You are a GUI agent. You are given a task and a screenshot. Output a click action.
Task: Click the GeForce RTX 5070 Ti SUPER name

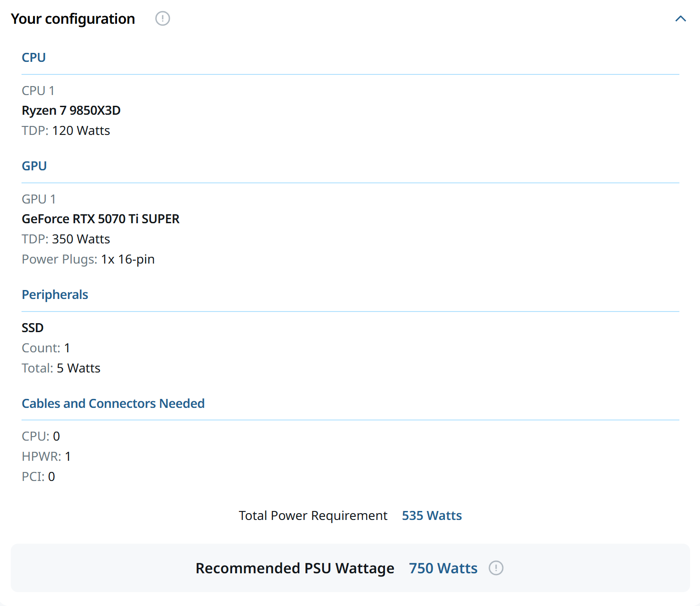[100, 219]
